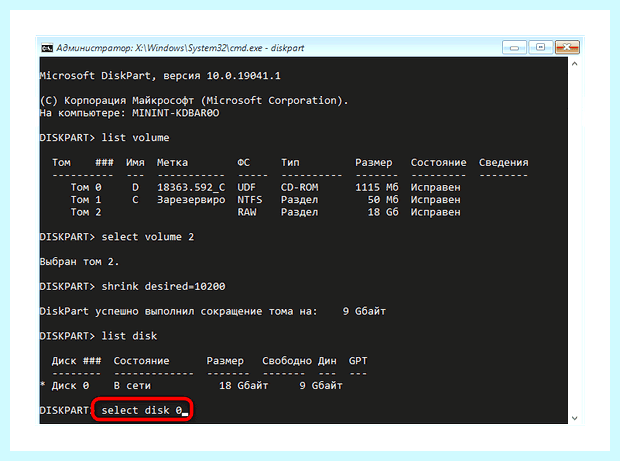Viewport: 620px width, 461px height.
Task: Click the 'UDF' file system cell
Action: click(246, 187)
